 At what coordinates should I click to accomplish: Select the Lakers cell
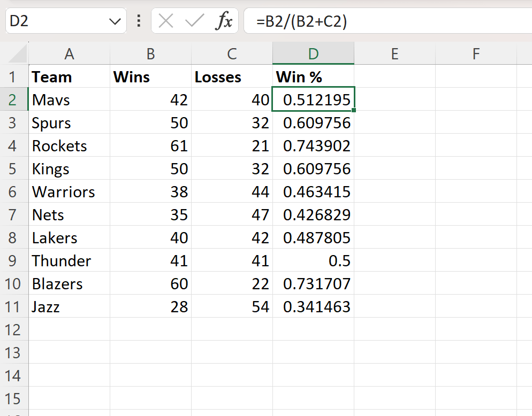click(x=69, y=237)
